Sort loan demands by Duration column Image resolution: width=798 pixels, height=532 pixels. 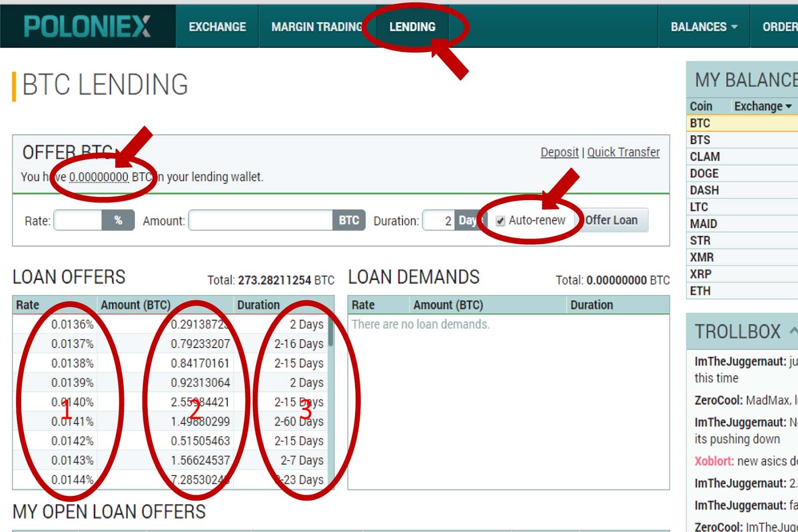[x=592, y=305]
